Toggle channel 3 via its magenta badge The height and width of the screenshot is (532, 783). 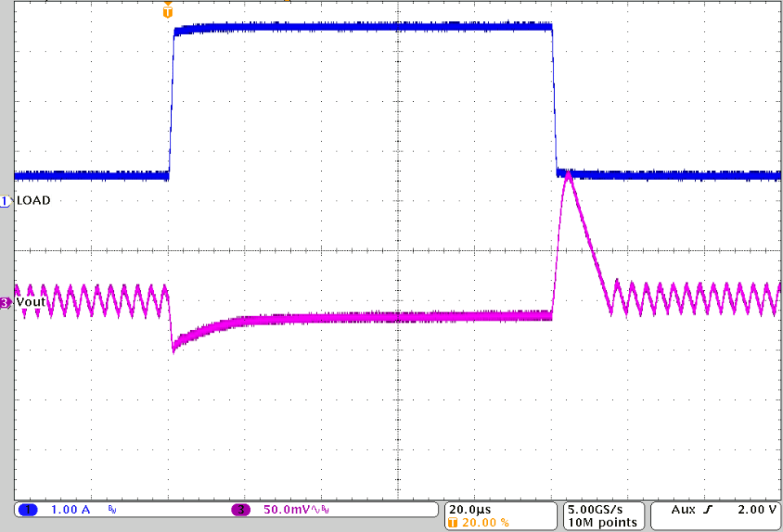pos(240,508)
